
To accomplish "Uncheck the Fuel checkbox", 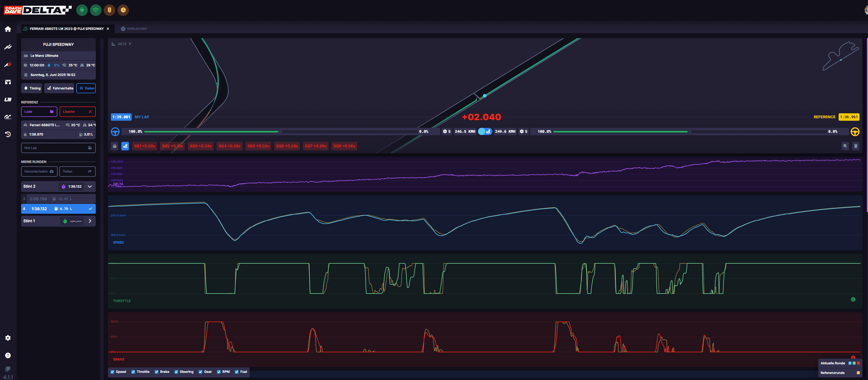I will point(237,371).
